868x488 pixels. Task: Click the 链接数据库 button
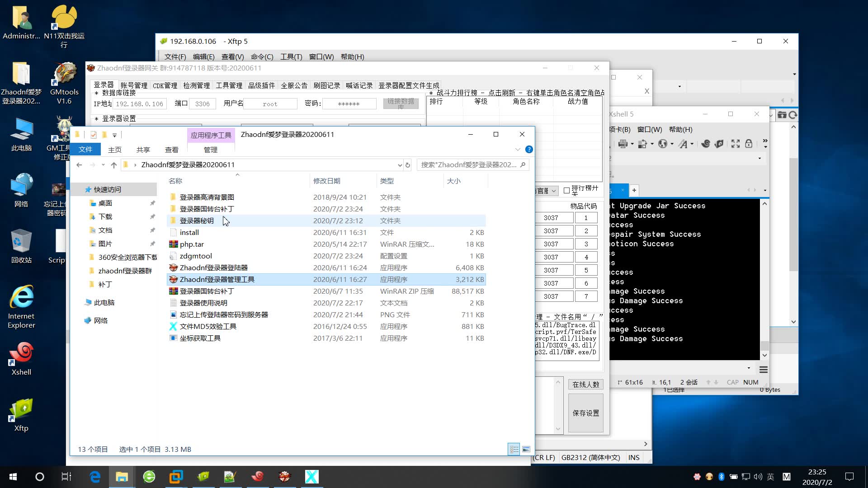click(x=401, y=103)
